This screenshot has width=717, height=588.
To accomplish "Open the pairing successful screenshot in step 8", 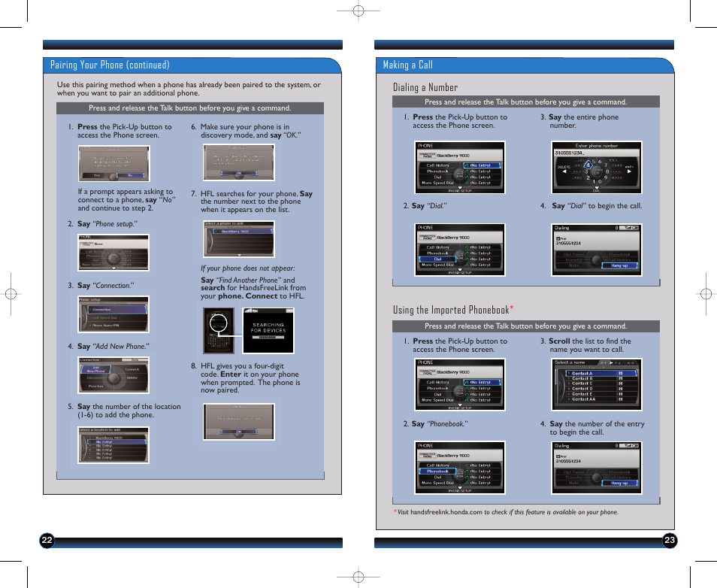I will (x=239, y=421).
